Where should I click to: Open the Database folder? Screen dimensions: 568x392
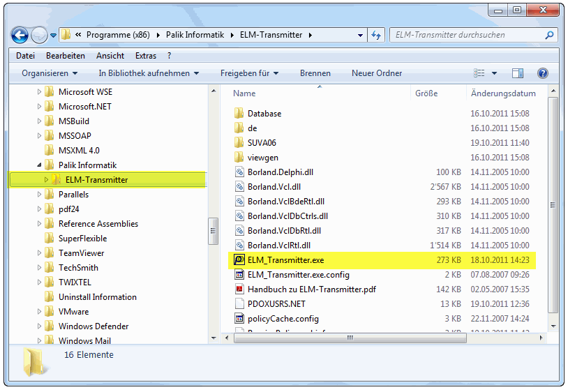(264, 114)
